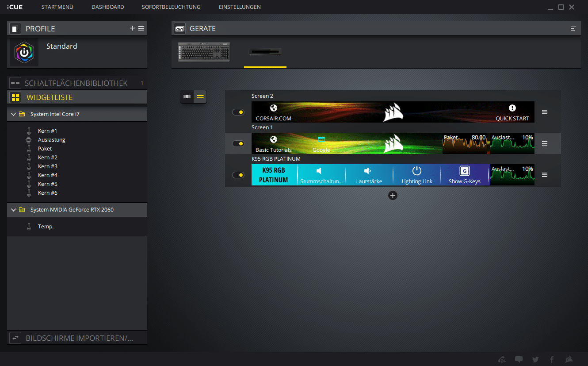Viewport: 588px width, 366px height.
Task: Open Screen 2 hamburger options menu
Action: (x=545, y=112)
